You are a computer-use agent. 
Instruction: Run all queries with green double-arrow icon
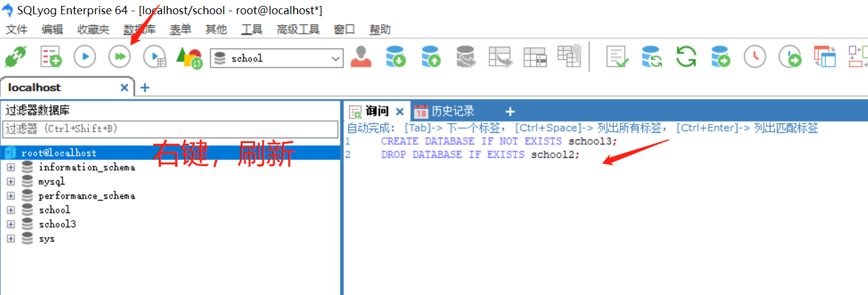click(x=119, y=57)
